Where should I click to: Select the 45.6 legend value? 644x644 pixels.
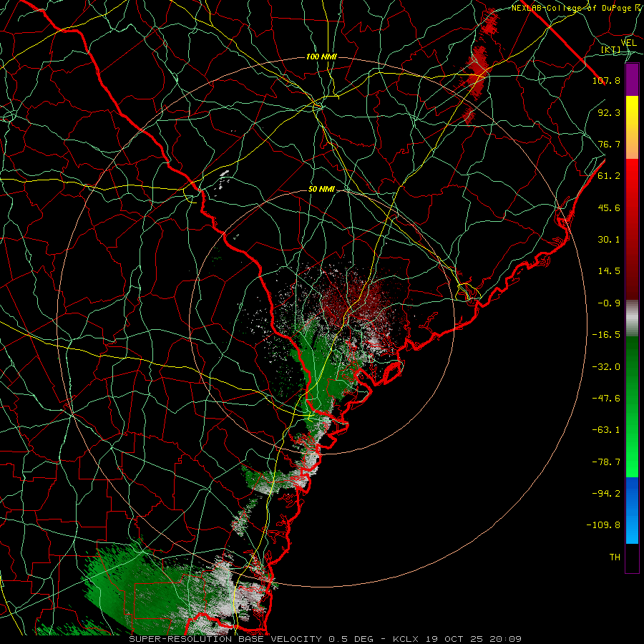[609, 208]
